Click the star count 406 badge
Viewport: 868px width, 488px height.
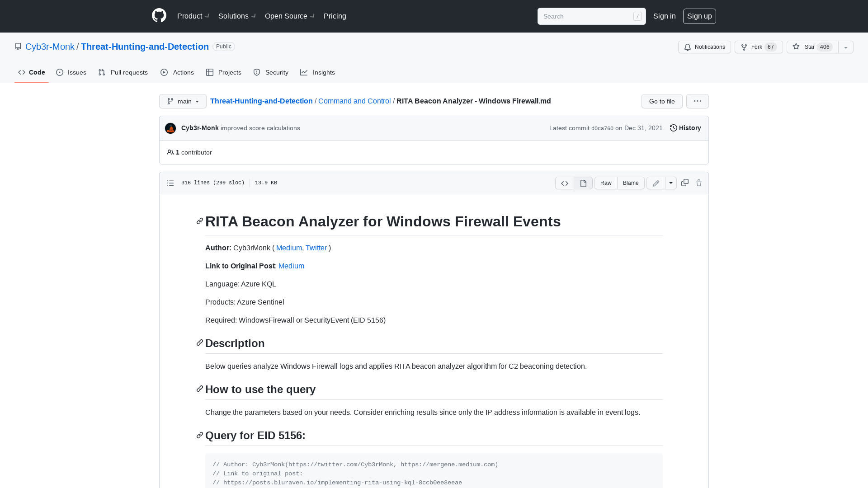click(x=825, y=47)
